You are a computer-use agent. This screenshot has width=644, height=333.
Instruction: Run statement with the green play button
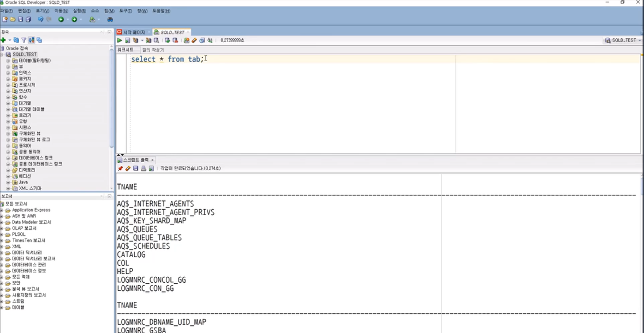[x=120, y=40]
